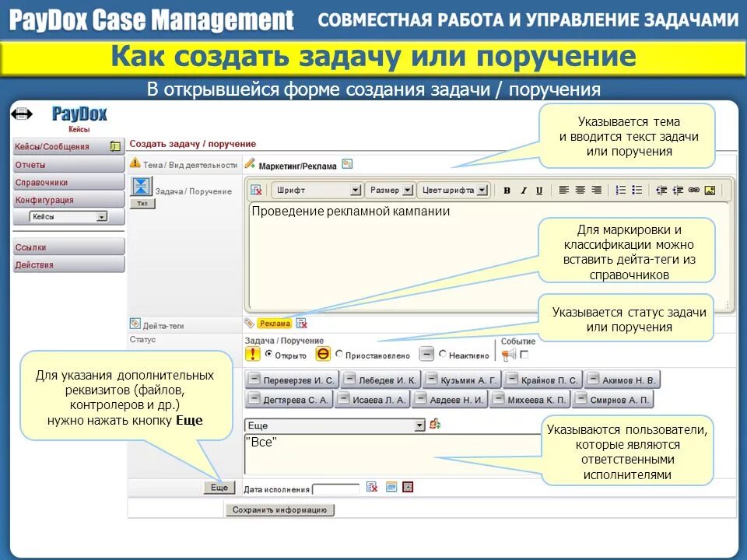
Task: Click the tag icon before Реклама
Action: point(249,324)
